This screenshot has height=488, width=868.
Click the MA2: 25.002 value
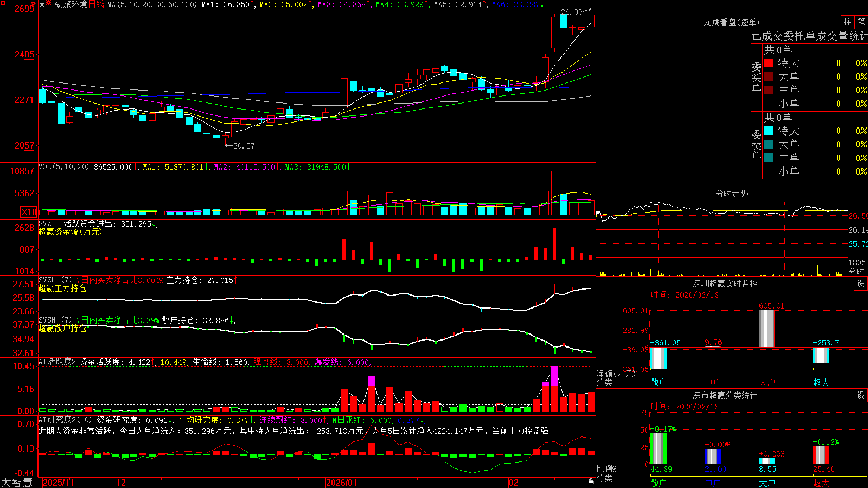click(x=284, y=4)
